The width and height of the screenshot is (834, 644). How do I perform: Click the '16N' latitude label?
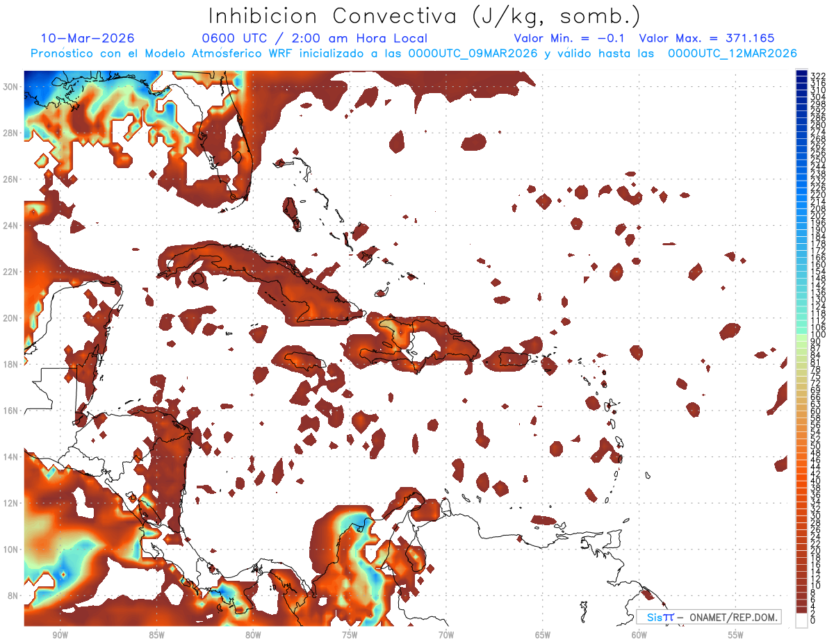[11, 410]
